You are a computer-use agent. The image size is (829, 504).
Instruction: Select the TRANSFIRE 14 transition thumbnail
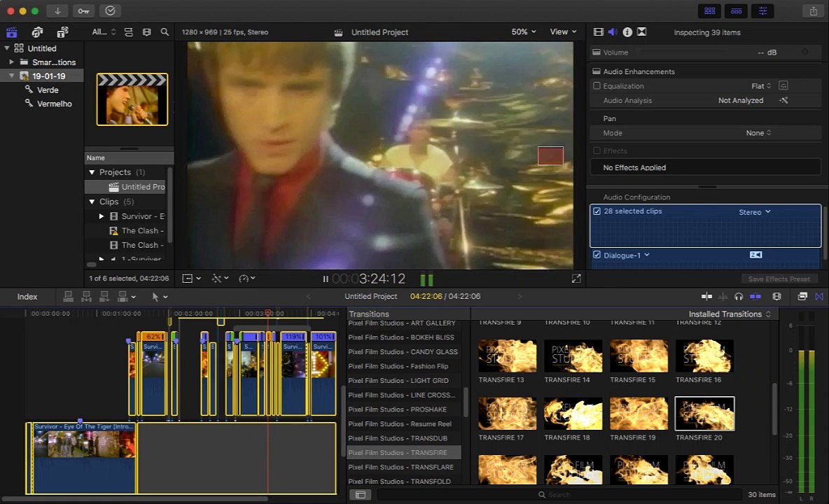[573, 356]
